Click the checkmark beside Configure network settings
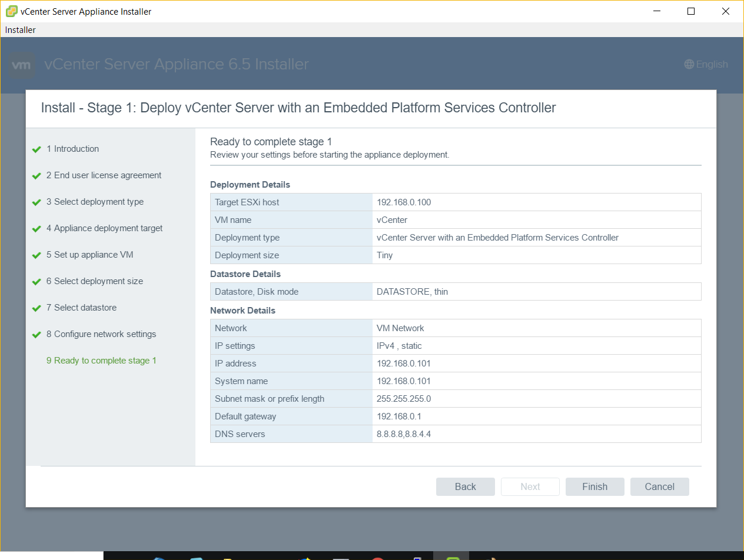Viewport: 744px width, 560px height. (36, 335)
